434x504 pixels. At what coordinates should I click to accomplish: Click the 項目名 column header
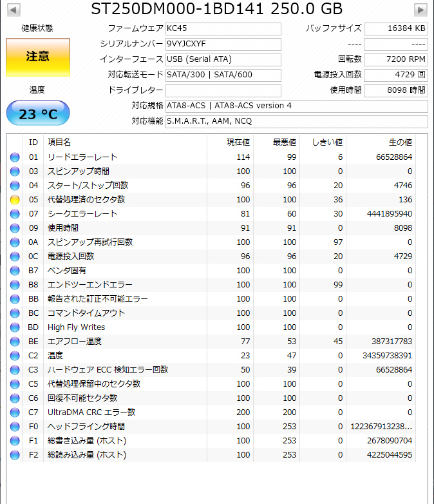tap(126, 142)
